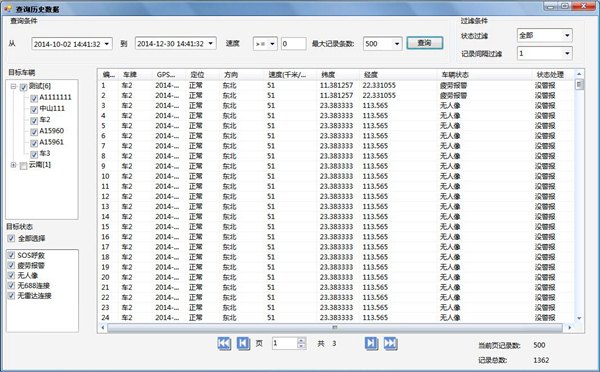Click the vertical scrollbar down arrow
Screen dimensions: 600x372
tap(579, 318)
